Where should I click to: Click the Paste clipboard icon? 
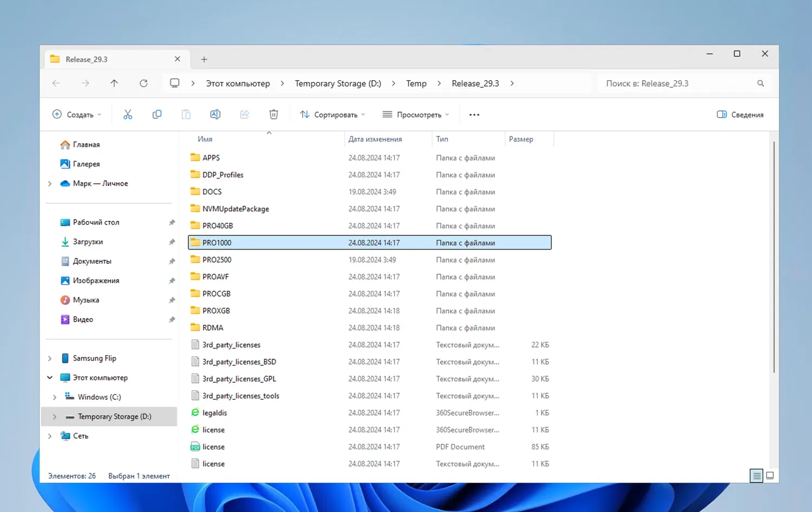186,114
